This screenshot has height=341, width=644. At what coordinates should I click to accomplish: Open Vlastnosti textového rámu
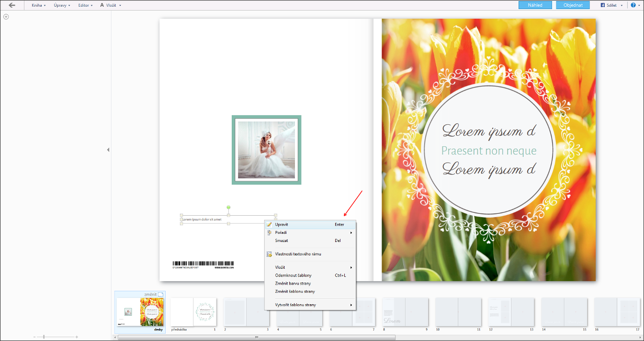click(310, 254)
